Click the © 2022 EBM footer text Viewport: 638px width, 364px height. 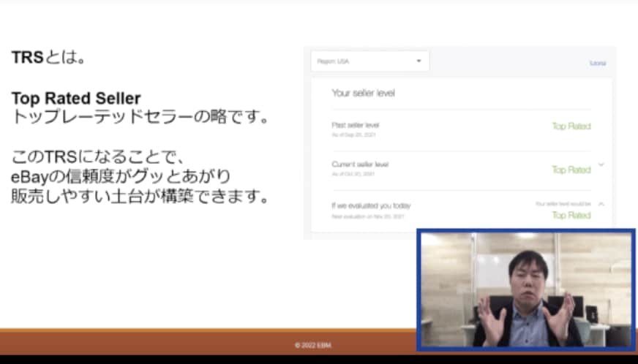click(313, 345)
